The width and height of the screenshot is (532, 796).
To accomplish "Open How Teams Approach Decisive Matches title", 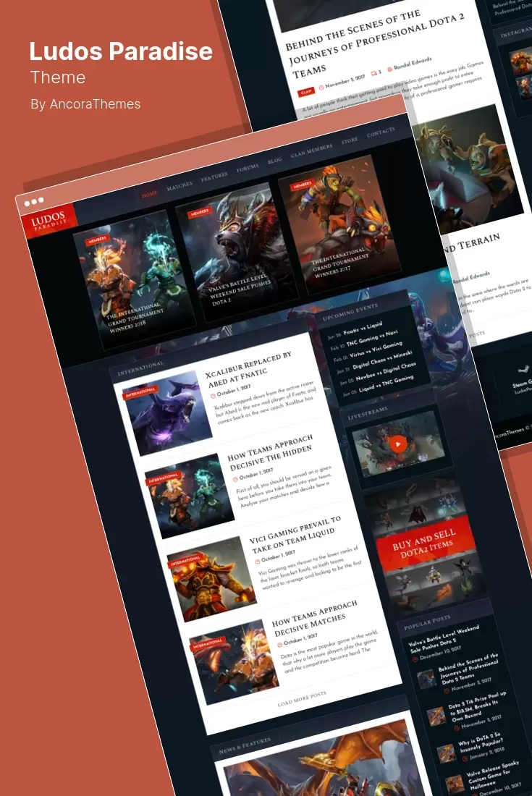I will 314,618.
